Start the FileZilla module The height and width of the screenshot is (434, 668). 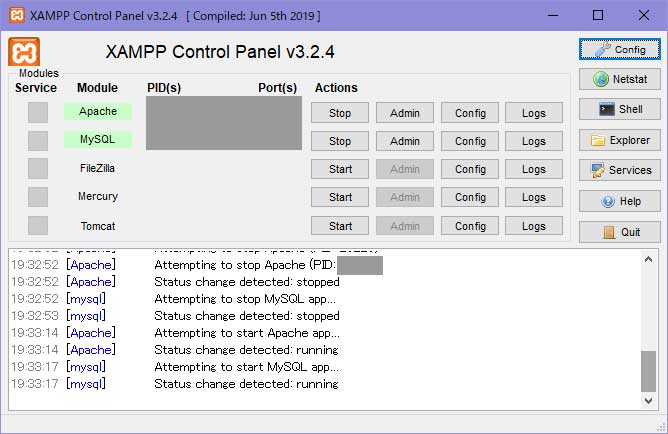tap(340, 169)
